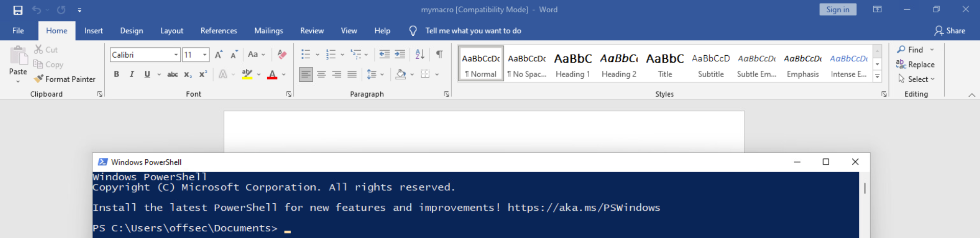Click the Tell me what you want field

point(473,31)
